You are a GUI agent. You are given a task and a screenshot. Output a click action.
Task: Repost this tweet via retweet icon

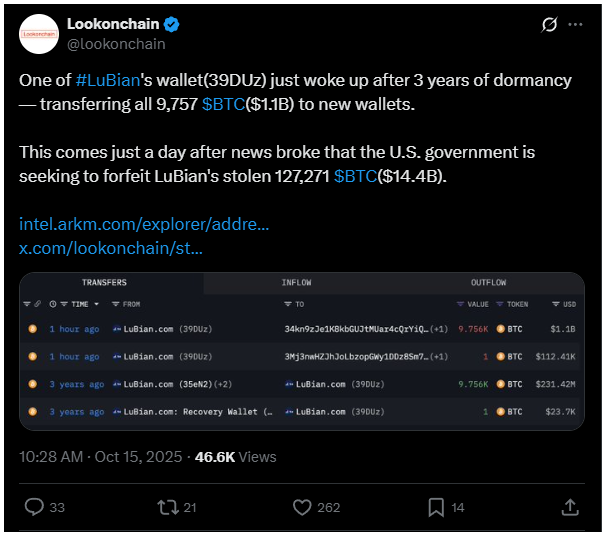[x=168, y=507]
